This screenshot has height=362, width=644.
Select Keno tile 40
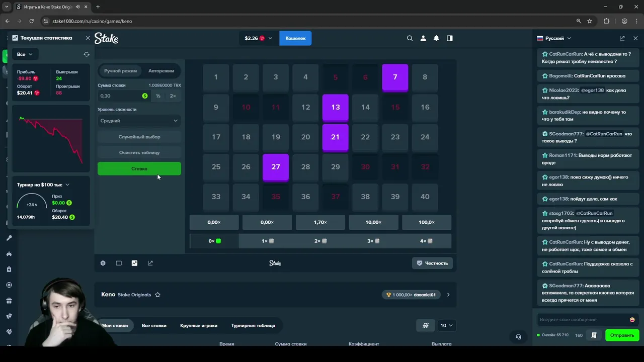(x=425, y=197)
